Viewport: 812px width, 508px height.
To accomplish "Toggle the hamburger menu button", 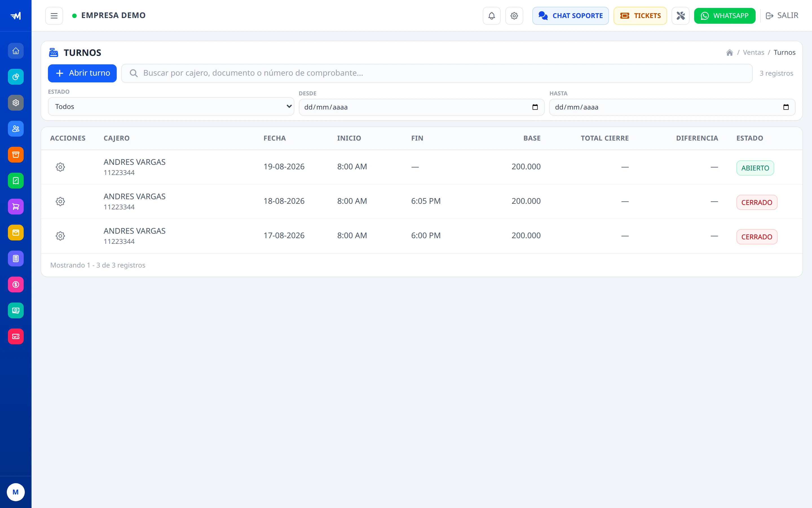I will [54, 16].
